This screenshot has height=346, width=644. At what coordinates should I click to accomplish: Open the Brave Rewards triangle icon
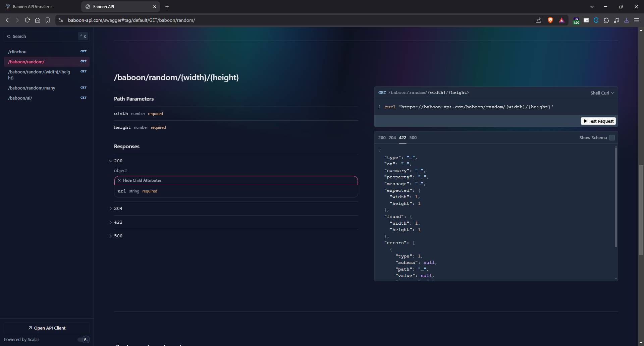(562, 20)
